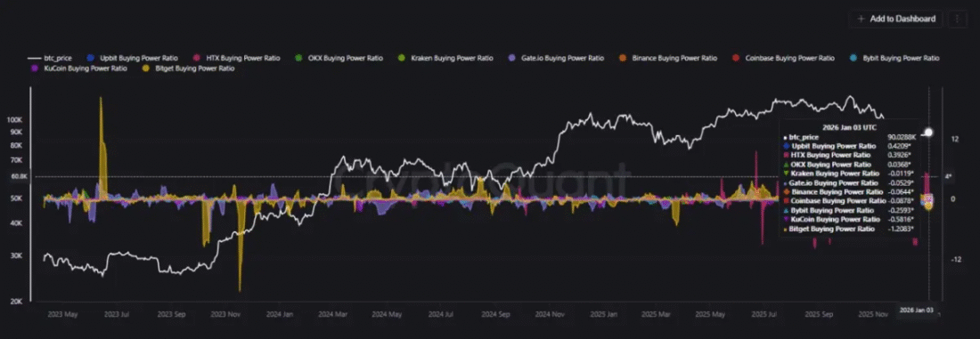The image size is (980, 339).
Task: Click Binance Buying Power Ratio orange dot
Action: click(623, 58)
